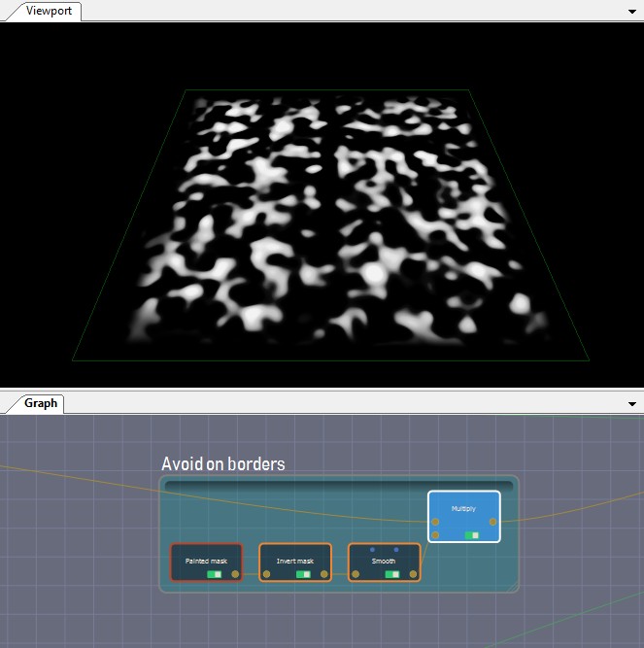Click the mask preview in the Viewport
The image size is (644, 648).
tap(330, 225)
